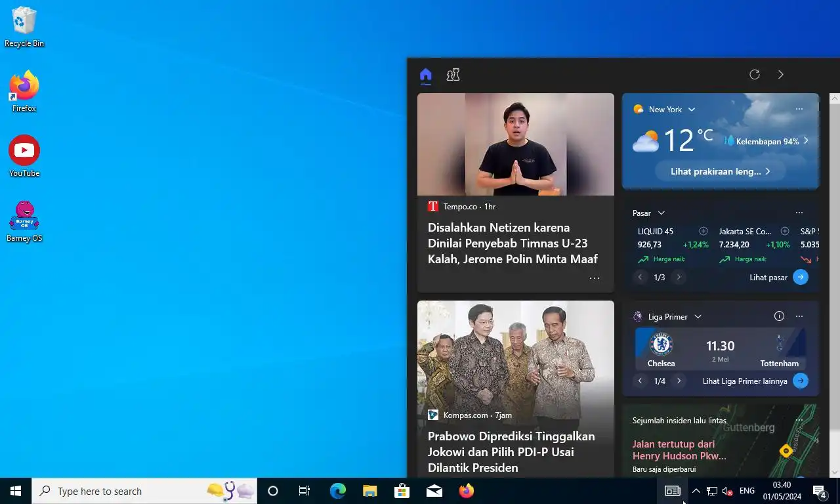Click Lihat prakiraan lengkap button
This screenshot has height=504, width=840.
tap(721, 171)
